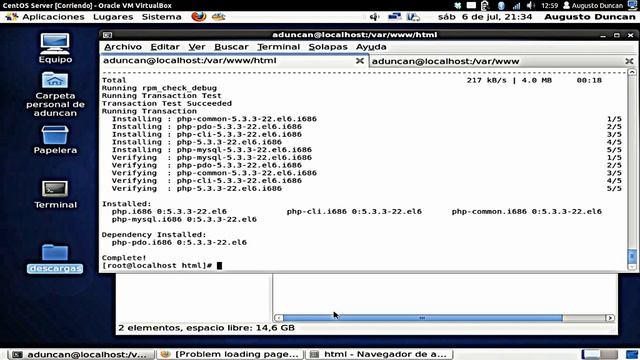Open the Equipo desktop icon
Screen dimensions: 640x360
tap(55, 48)
